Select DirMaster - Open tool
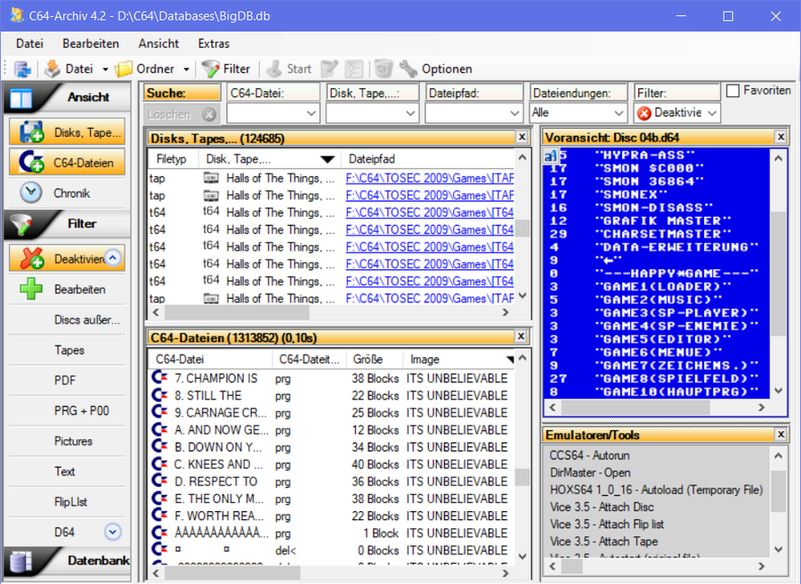Image resolution: width=801 pixels, height=584 pixels. click(x=590, y=473)
